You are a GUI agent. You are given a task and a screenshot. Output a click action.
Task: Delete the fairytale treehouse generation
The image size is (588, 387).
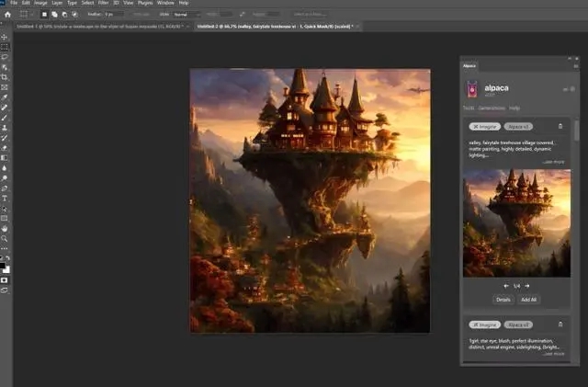[x=560, y=127]
